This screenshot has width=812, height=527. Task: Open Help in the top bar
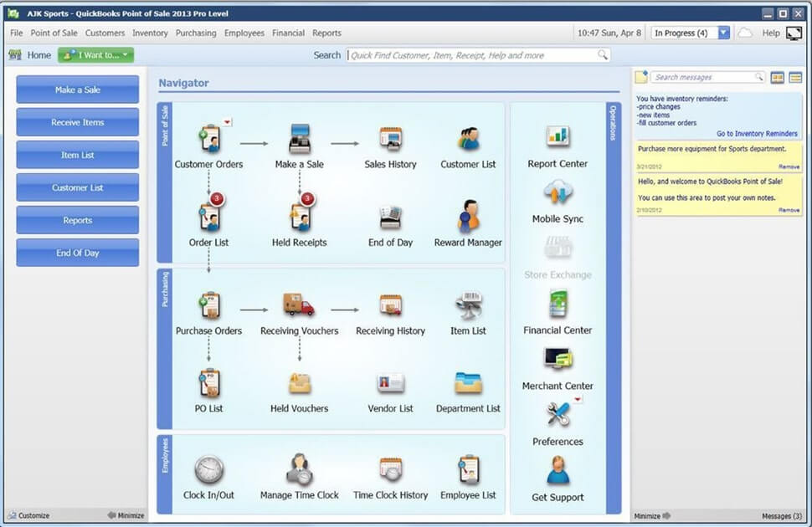click(x=771, y=33)
